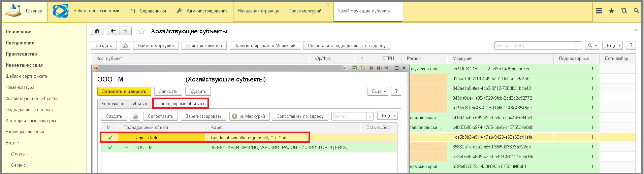
Task: Open Справочники section menu
Action: tap(148, 11)
